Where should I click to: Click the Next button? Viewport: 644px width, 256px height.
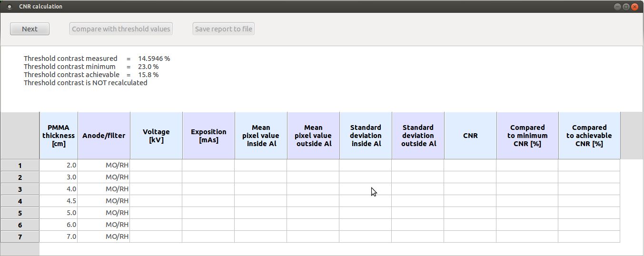point(30,29)
